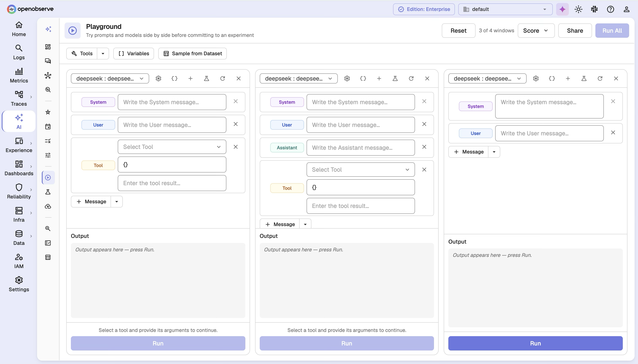Click plus icon in first window header
The image size is (638, 364).
(x=190, y=78)
